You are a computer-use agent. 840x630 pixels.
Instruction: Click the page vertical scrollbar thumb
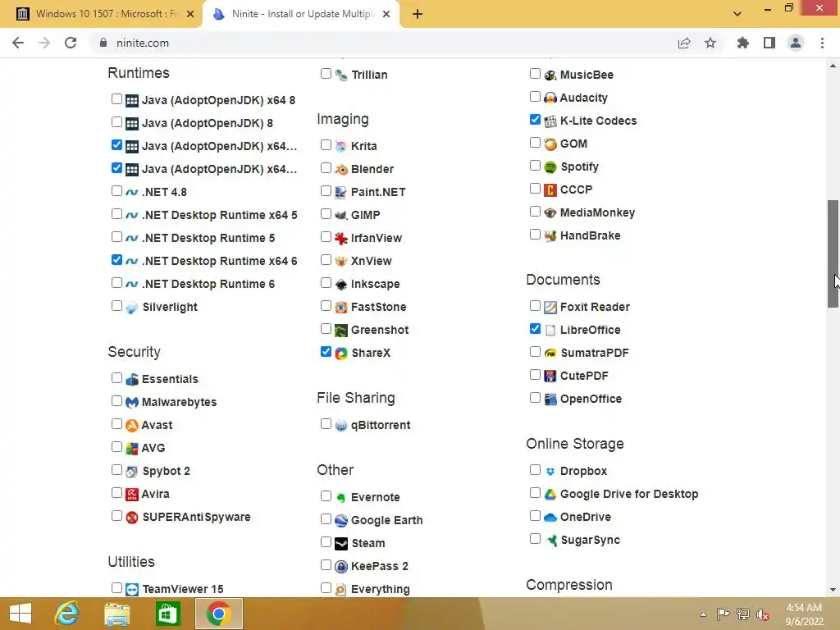833,254
